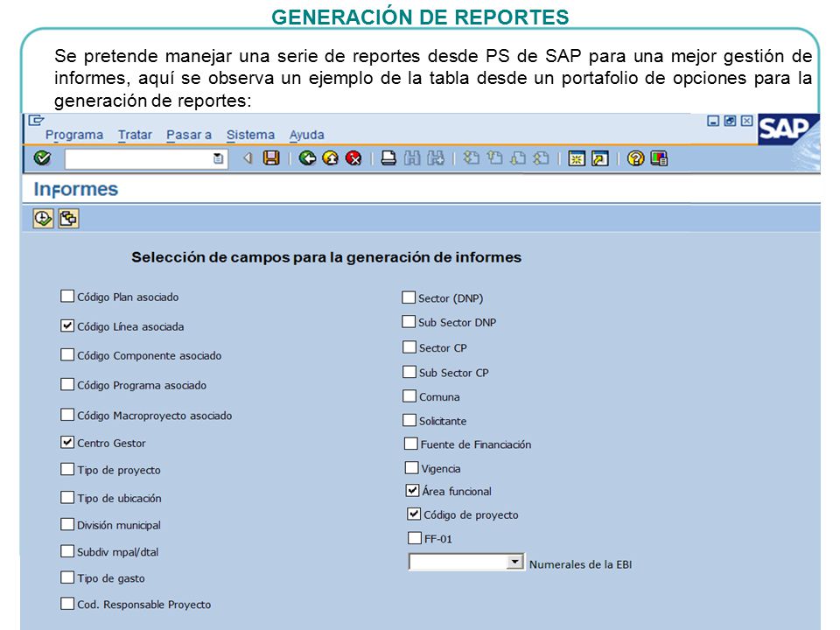Viewport: 840px width, 630px height.
Task: Click the Save diskette icon
Action: coord(271,158)
